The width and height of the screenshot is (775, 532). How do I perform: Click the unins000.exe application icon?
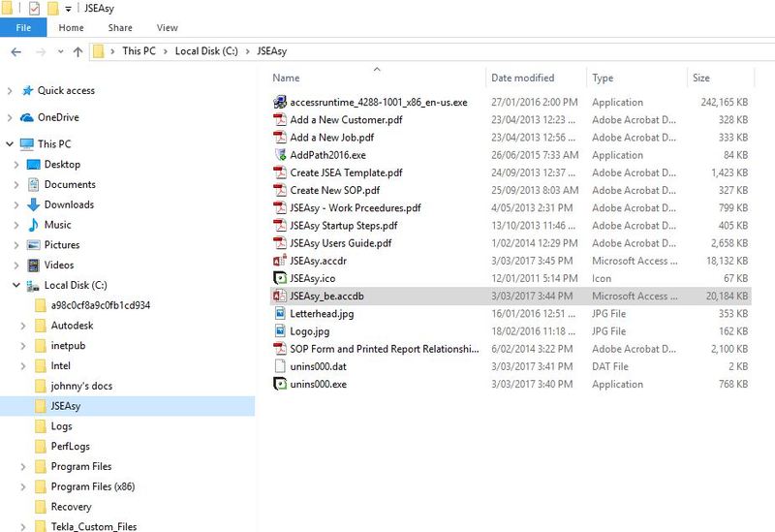click(x=280, y=384)
